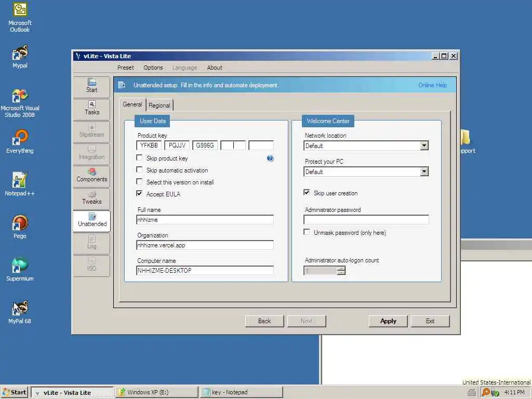Viewport: 532px width, 399px height.
Task: Open the Windows Start button
Action: (14, 392)
